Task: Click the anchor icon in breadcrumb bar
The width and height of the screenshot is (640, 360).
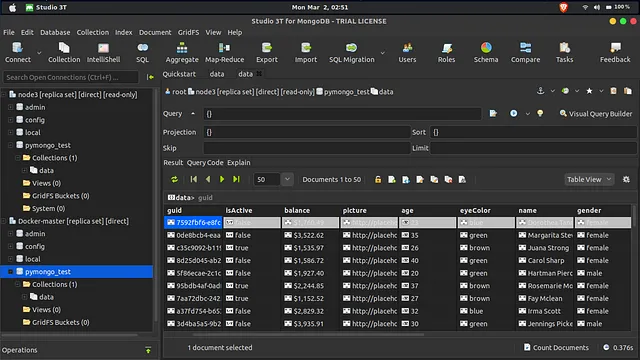Action: click(540, 91)
